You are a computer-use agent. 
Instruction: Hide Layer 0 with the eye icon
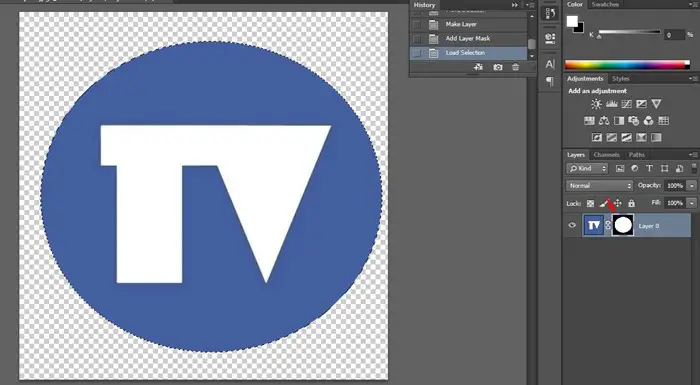(x=572, y=225)
